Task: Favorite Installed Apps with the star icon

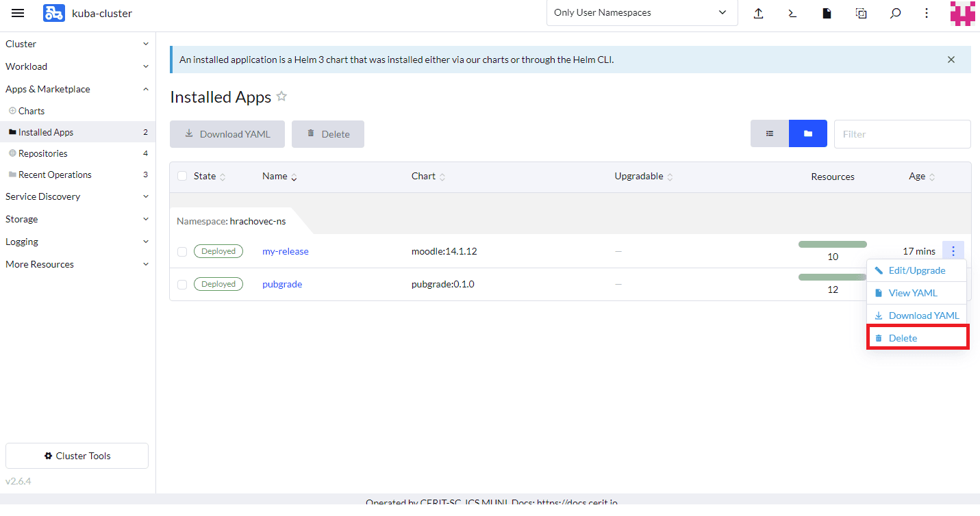Action: point(281,96)
